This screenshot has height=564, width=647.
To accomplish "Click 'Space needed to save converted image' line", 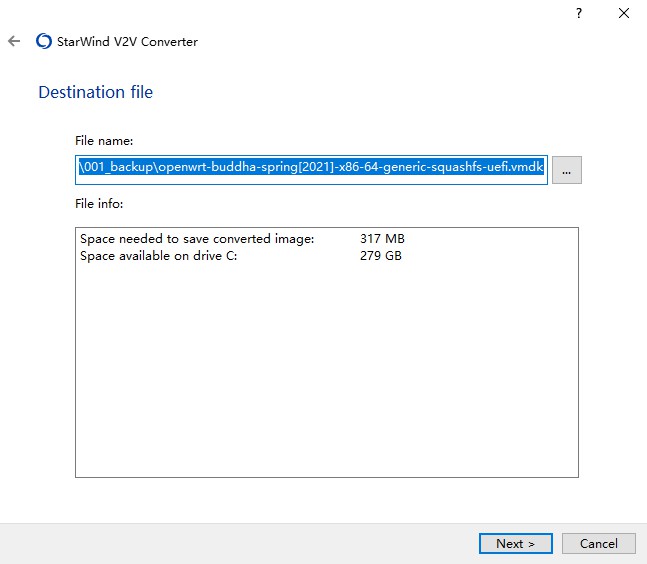I will [x=197, y=239].
